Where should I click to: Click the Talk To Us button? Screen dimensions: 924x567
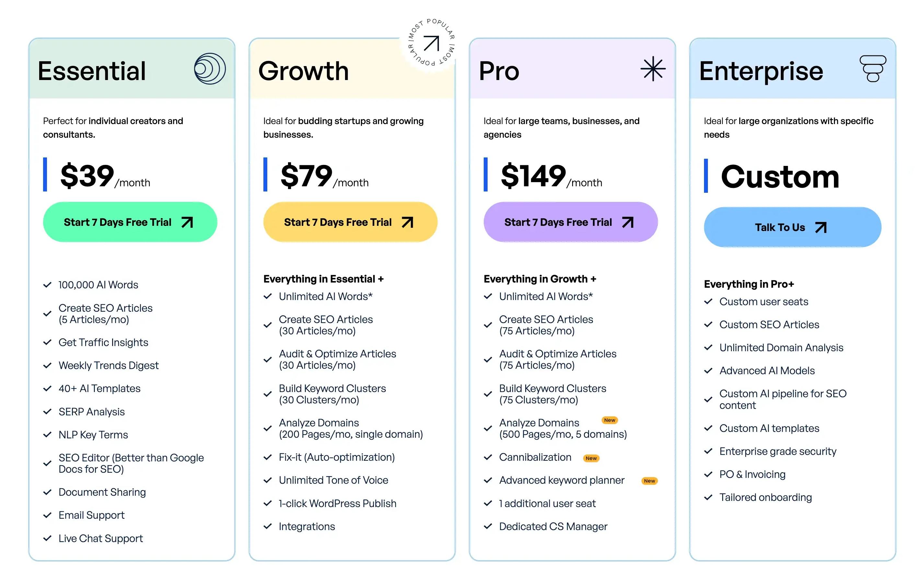click(x=792, y=228)
